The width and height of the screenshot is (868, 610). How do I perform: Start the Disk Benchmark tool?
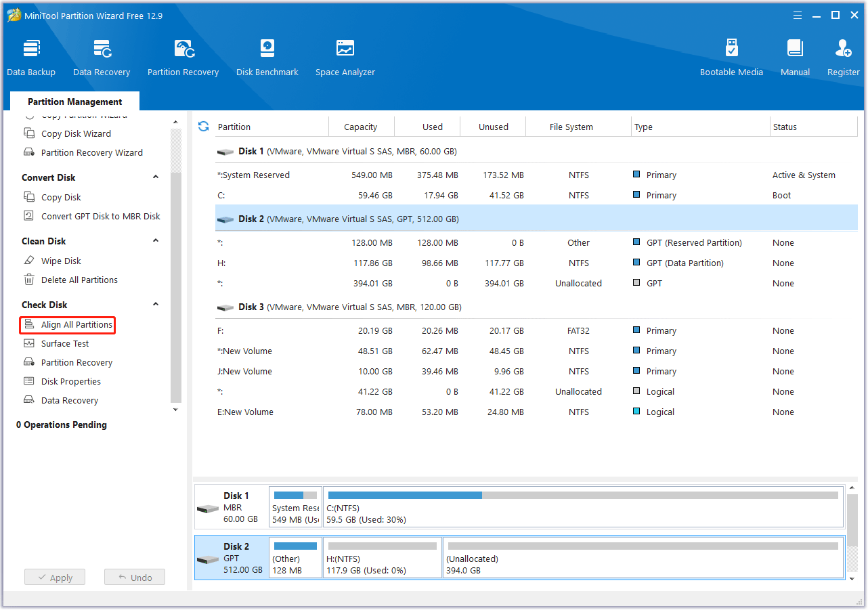click(267, 58)
